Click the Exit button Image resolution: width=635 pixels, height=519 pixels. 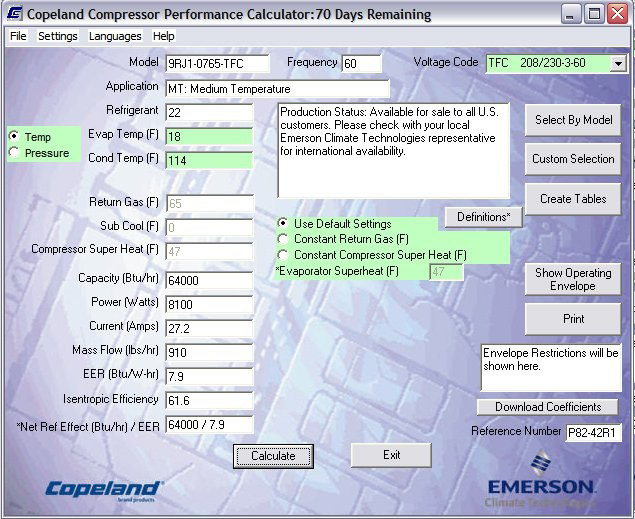pyautogui.click(x=391, y=455)
